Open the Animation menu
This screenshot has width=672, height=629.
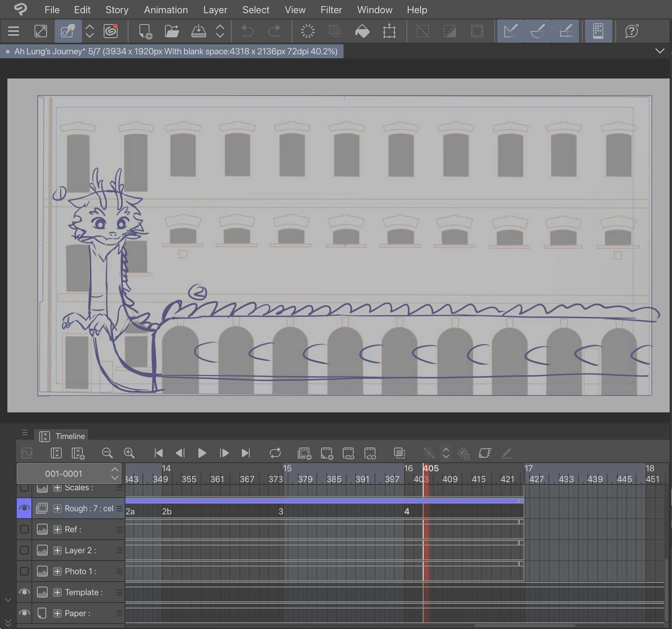point(166,10)
